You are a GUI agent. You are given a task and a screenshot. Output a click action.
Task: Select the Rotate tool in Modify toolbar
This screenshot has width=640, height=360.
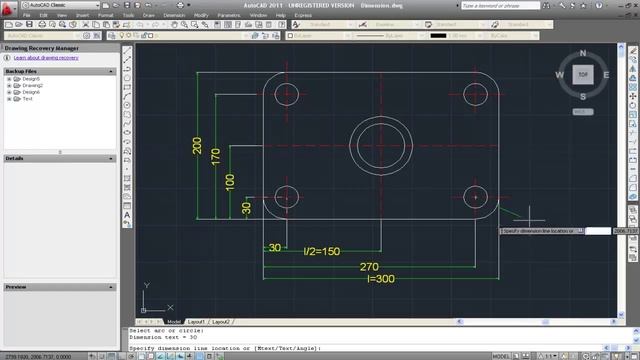click(633, 105)
